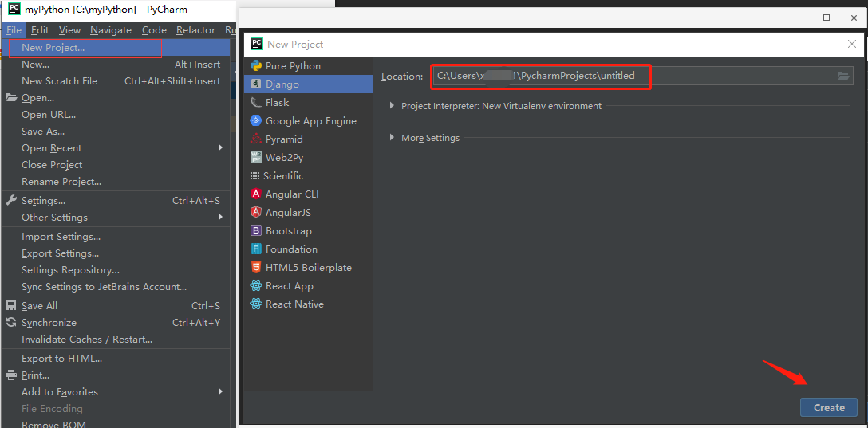Expand the More Settings section

pyautogui.click(x=392, y=138)
